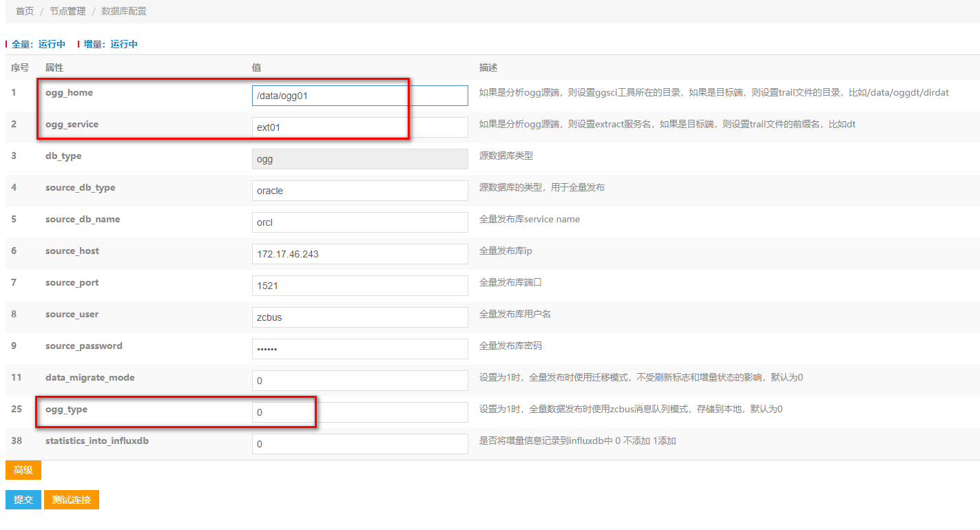Image resolution: width=980 pixels, height=530 pixels.
Task: Click the 数据库配置 breadcrumb item
Action: (124, 11)
